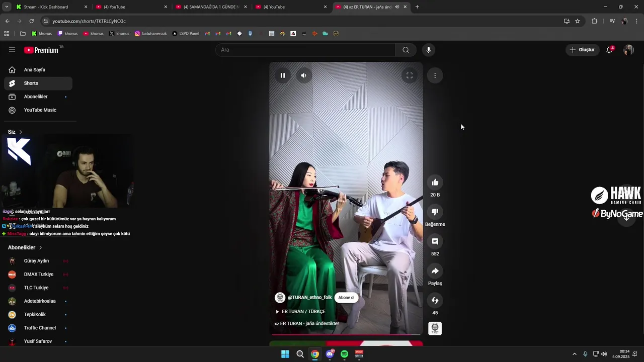Open the Chrome apps grid icon

7,34
